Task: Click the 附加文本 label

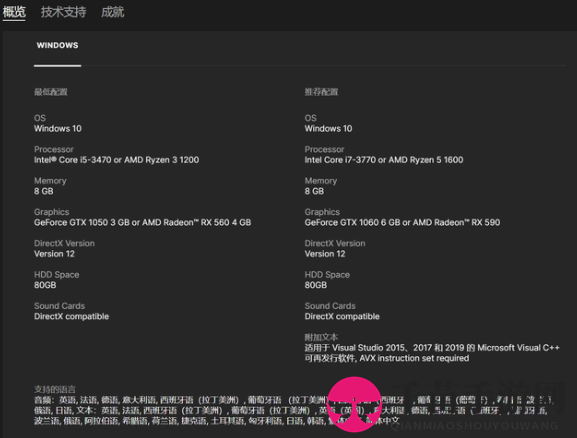Action: (321, 337)
